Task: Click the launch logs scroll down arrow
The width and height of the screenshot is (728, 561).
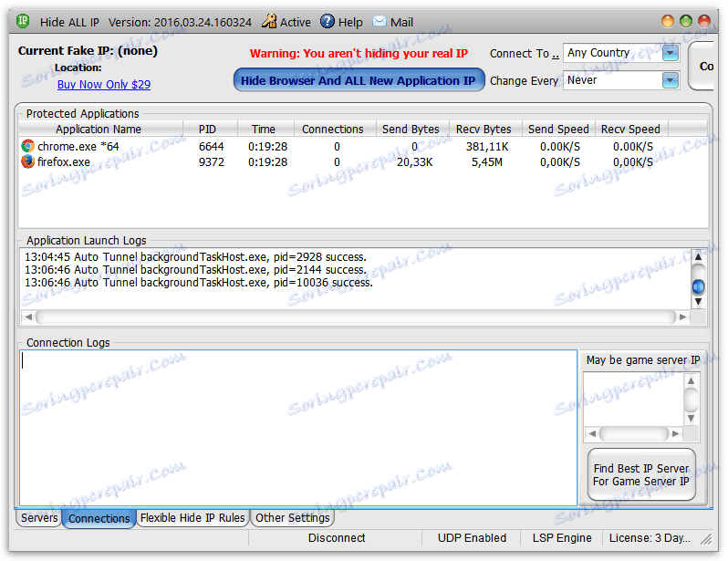Action: [x=698, y=302]
